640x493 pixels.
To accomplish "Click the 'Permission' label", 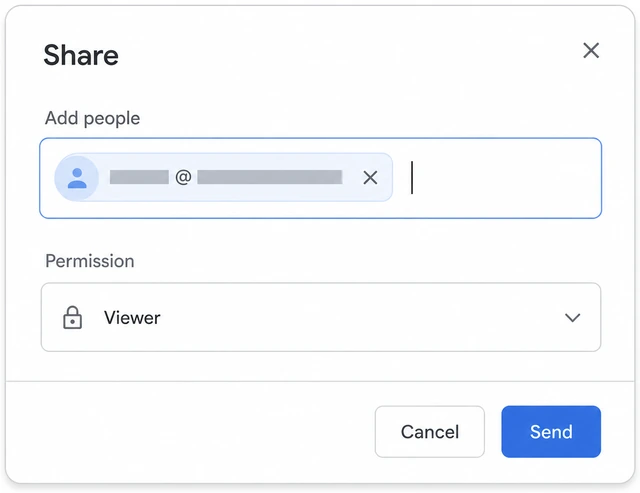I will click(90, 261).
